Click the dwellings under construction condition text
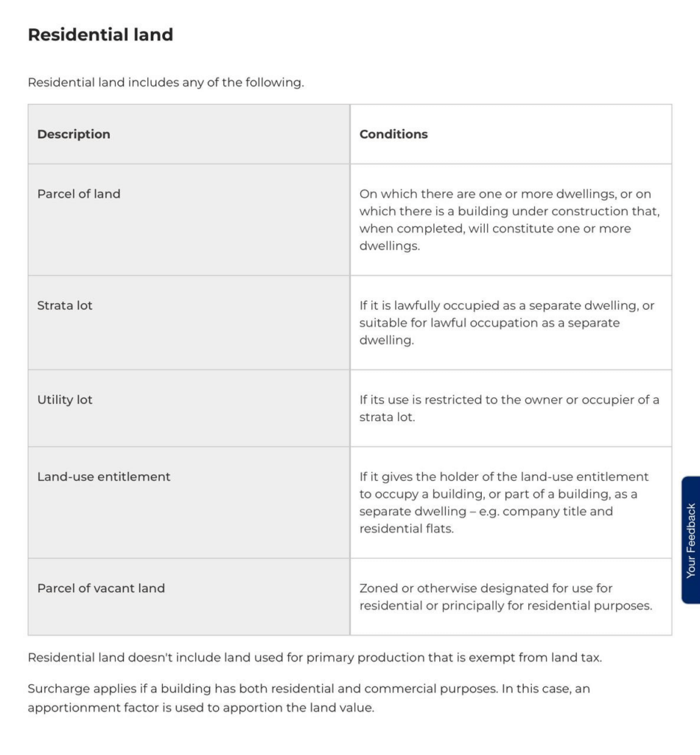Screen dimensions: 700x755 (509, 220)
